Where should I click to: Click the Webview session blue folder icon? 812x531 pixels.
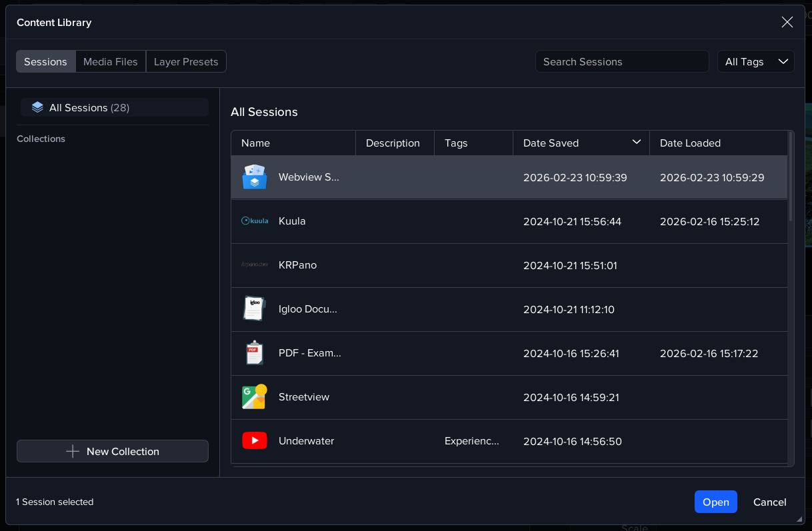coord(254,177)
